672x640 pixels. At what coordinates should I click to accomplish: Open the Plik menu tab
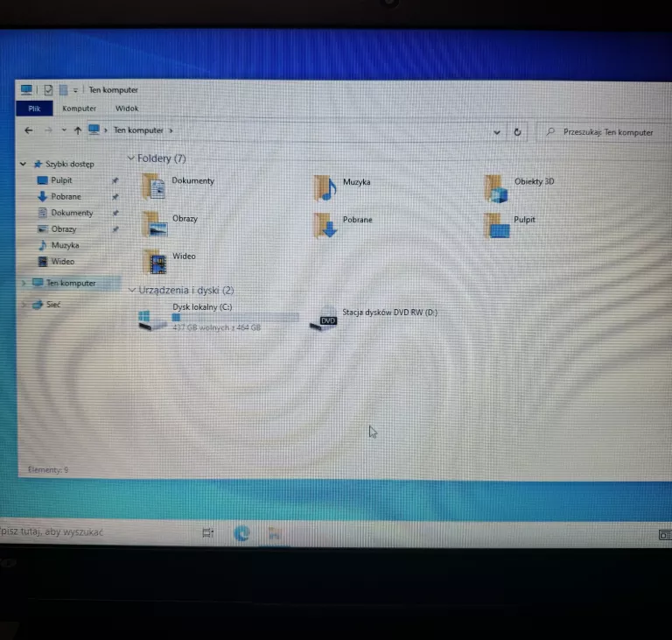[x=34, y=109]
